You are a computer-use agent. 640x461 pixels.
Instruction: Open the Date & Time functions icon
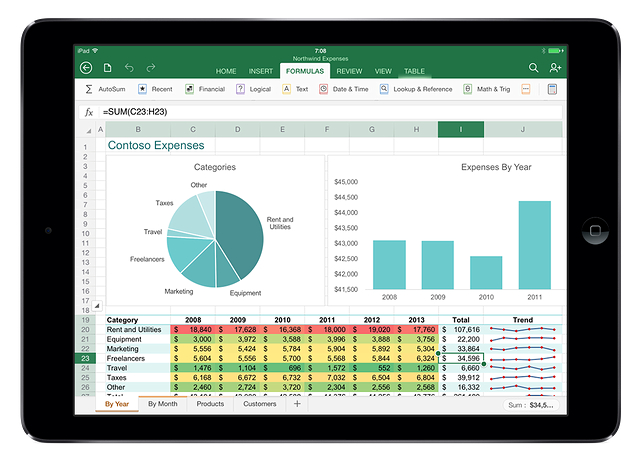coord(323,89)
